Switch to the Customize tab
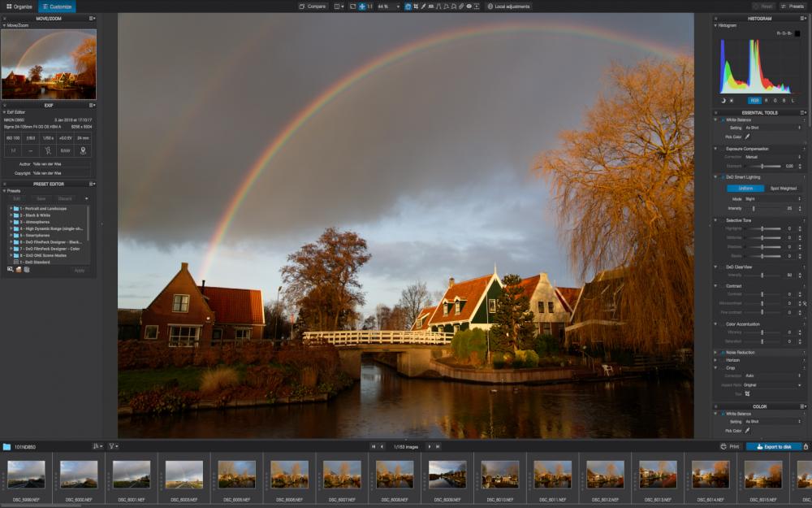Viewport: 812px width, 508px height. point(57,7)
